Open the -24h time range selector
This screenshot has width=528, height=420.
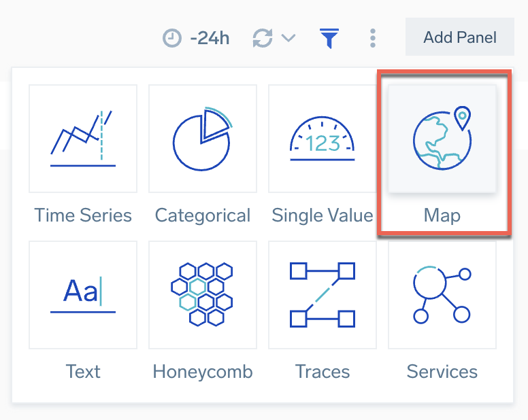210,38
